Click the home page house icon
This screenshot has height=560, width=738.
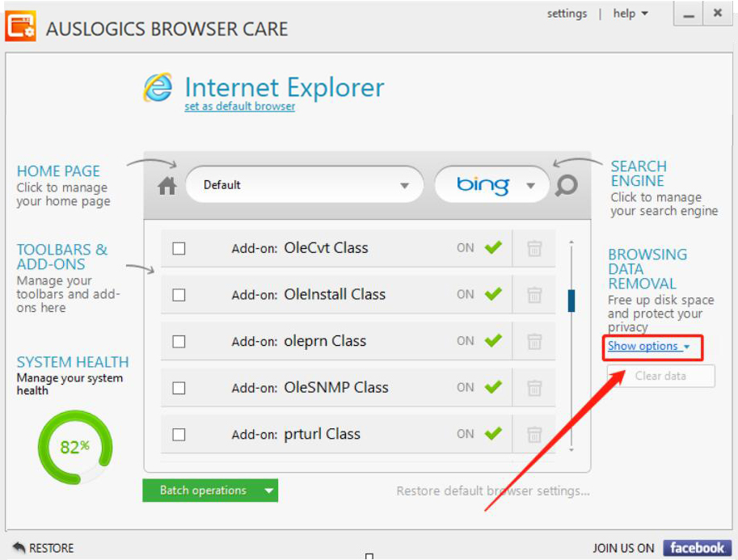click(x=167, y=185)
